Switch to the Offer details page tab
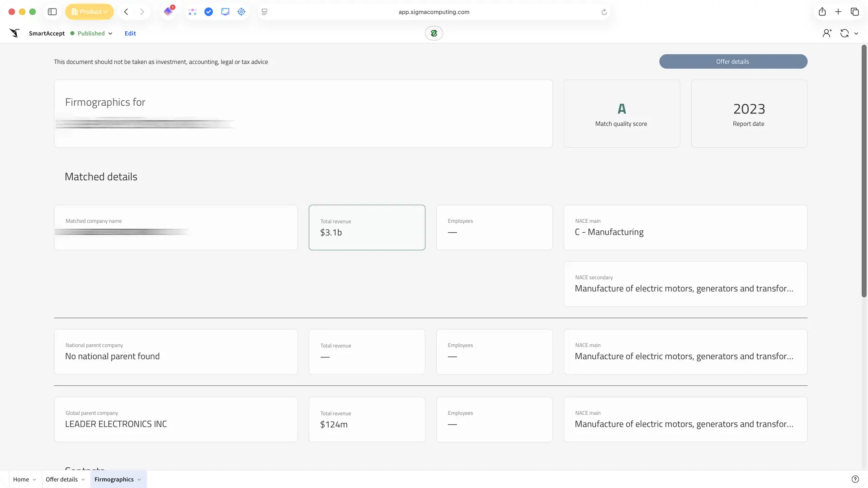This screenshot has width=868, height=488. 61,479
